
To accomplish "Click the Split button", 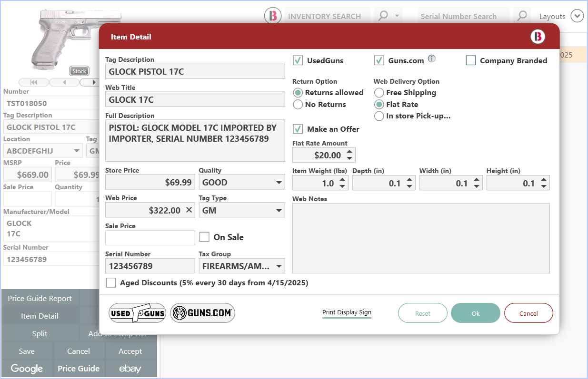I will coord(40,334).
